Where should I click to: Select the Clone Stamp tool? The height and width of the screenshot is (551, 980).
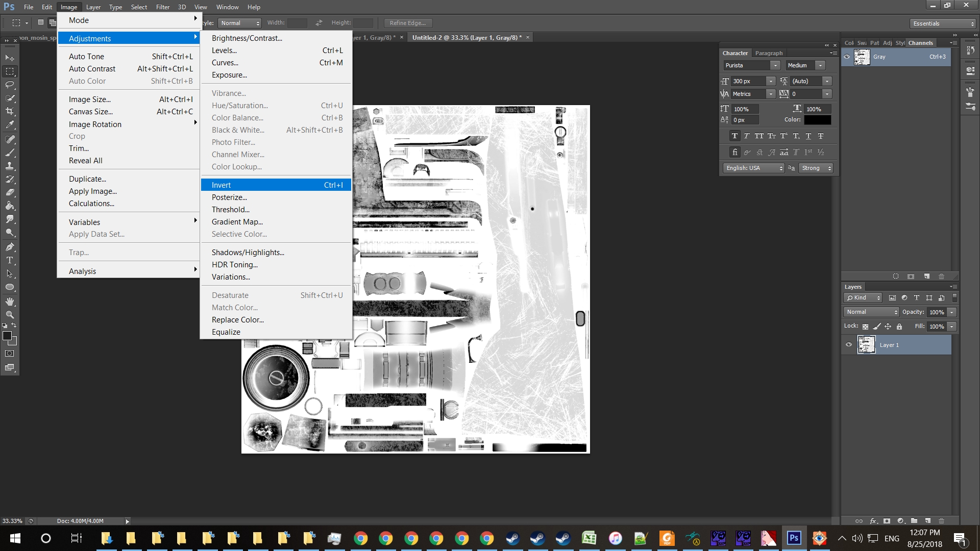pyautogui.click(x=10, y=166)
